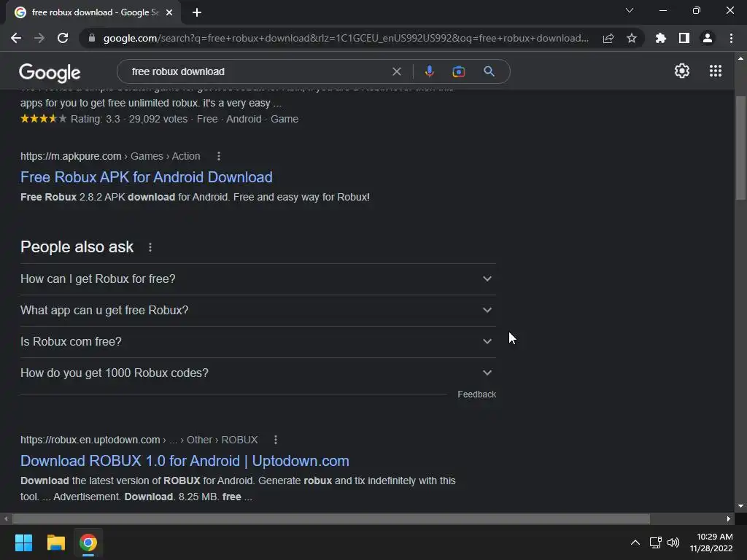Expand 'What app can u get free Robux?'

(258, 311)
